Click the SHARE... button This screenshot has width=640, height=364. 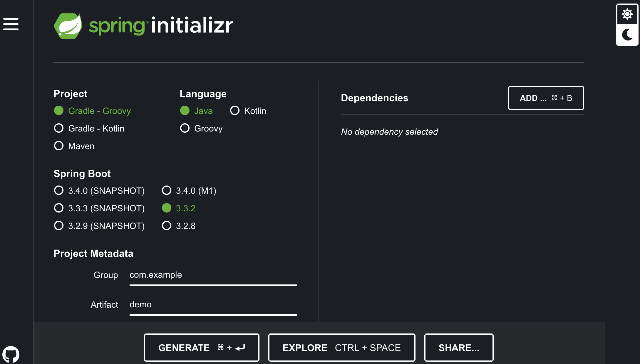tap(459, 348)
